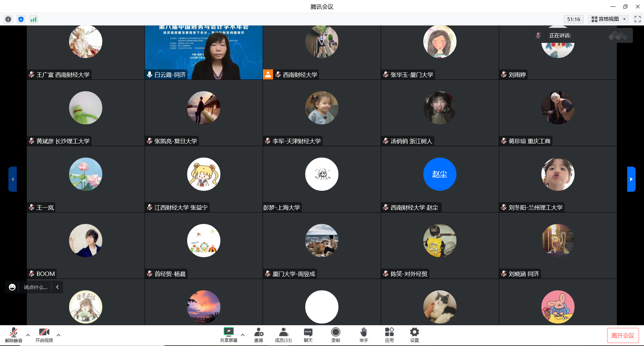
Task: Go to next page of participants
Action: pos(631,179)
